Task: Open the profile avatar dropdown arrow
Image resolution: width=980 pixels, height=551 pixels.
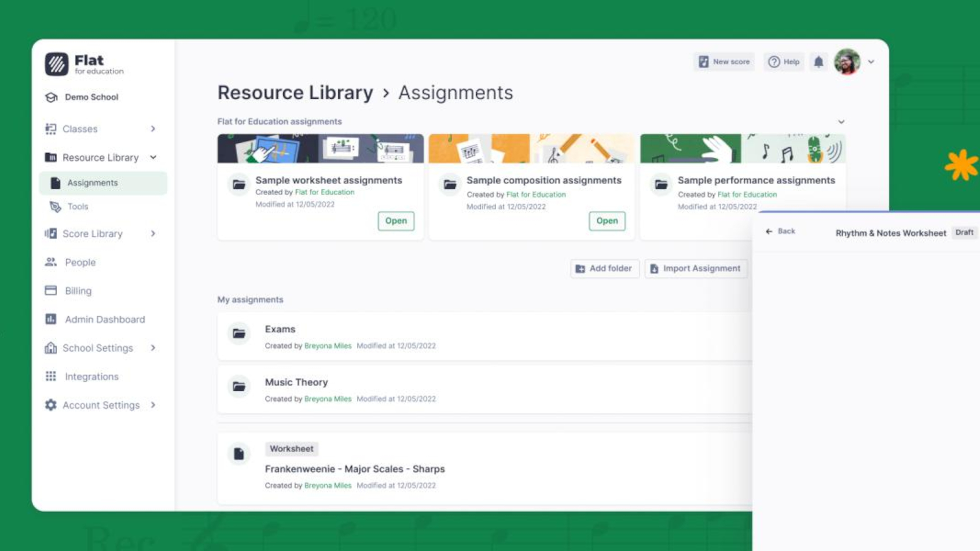Action: point(871,62)
